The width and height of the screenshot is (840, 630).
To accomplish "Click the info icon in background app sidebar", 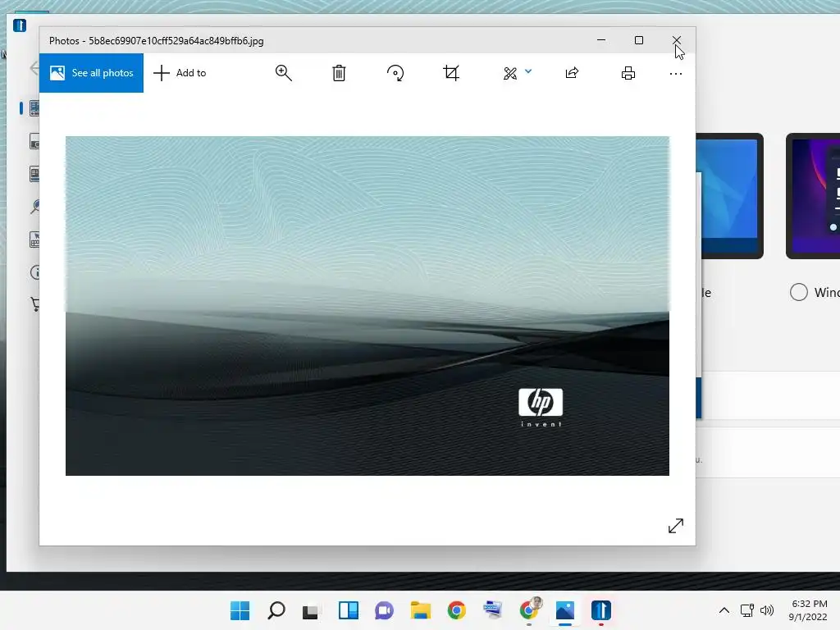I will point(35,272).
